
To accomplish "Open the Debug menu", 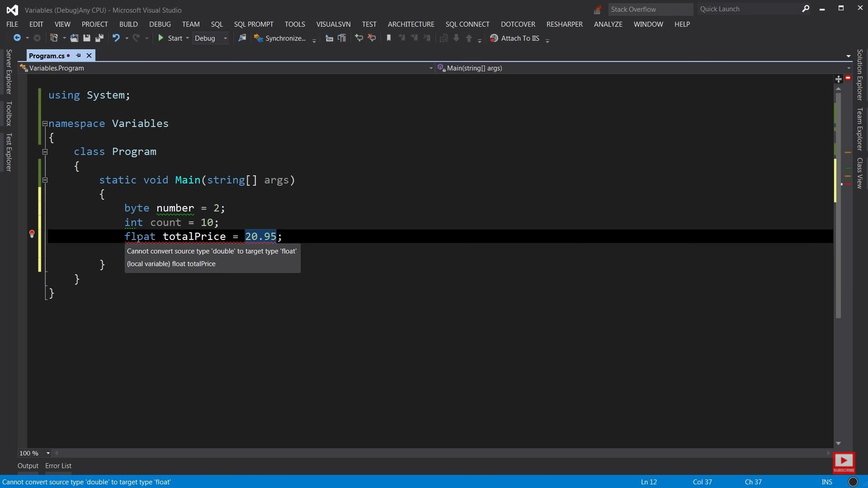I will [160, 24].
